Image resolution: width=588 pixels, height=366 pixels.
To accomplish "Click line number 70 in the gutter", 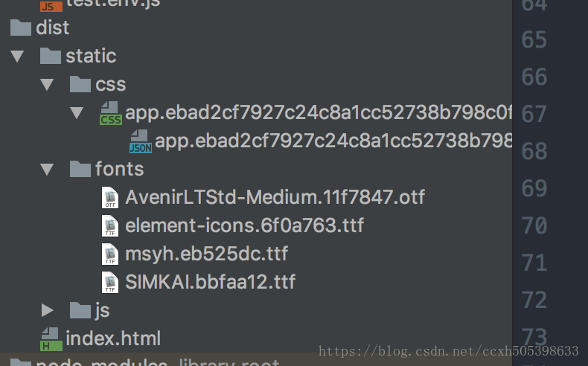I will (x=534, y=225).
